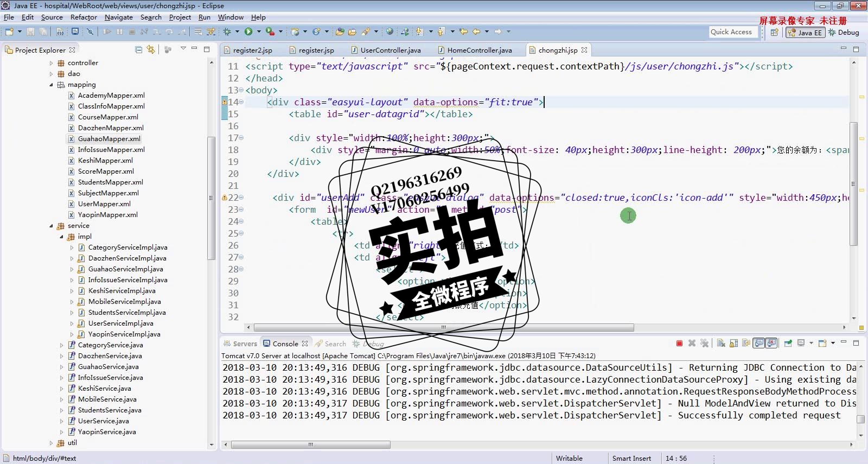Switch to the UserController.java tab
Screen dimensions: 868x464
pos(385,50)
